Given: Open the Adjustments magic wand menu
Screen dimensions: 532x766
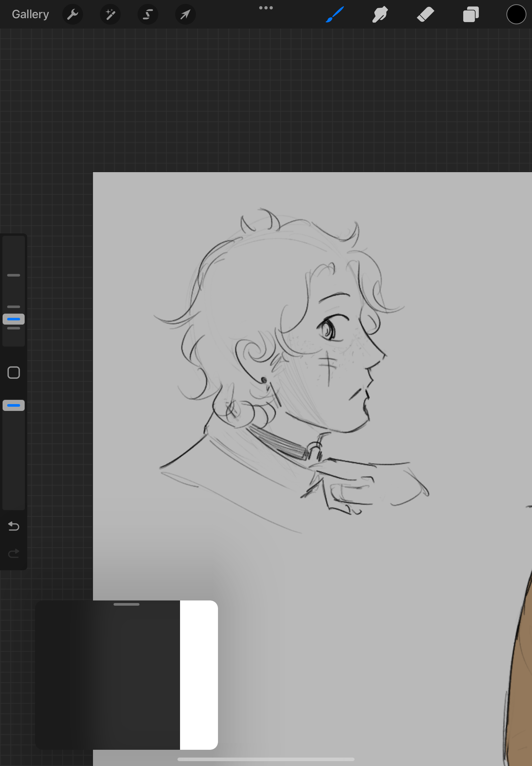Looking at the screenshot, I should pyautogui.click(x=110, y=14).
